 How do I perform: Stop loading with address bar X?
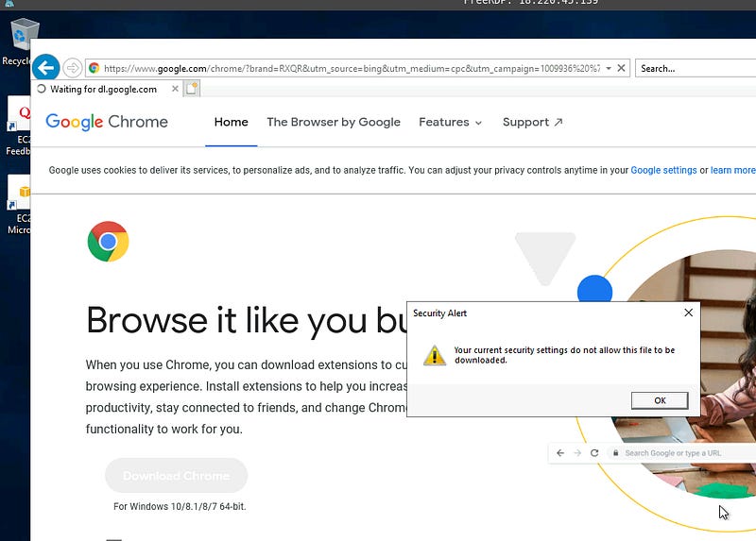pyautogui.click(x=622, y=68)
